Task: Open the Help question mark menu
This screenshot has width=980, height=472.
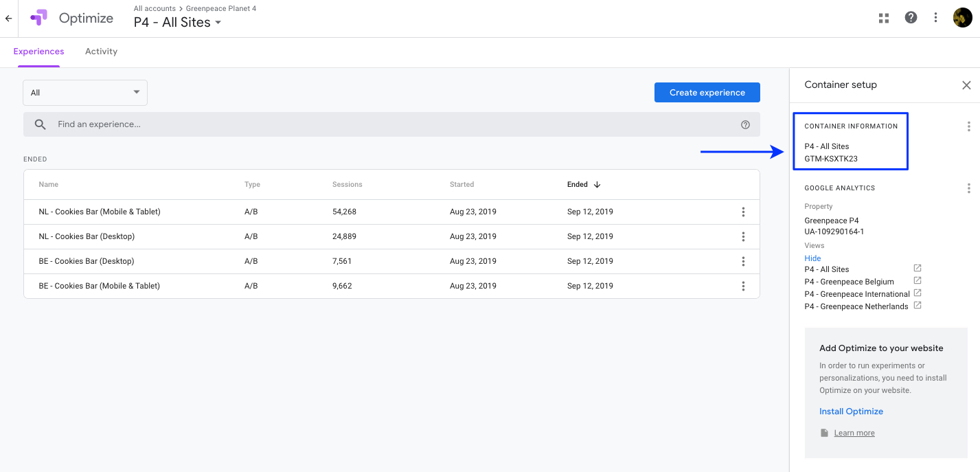Action: (x=911, y=18)
